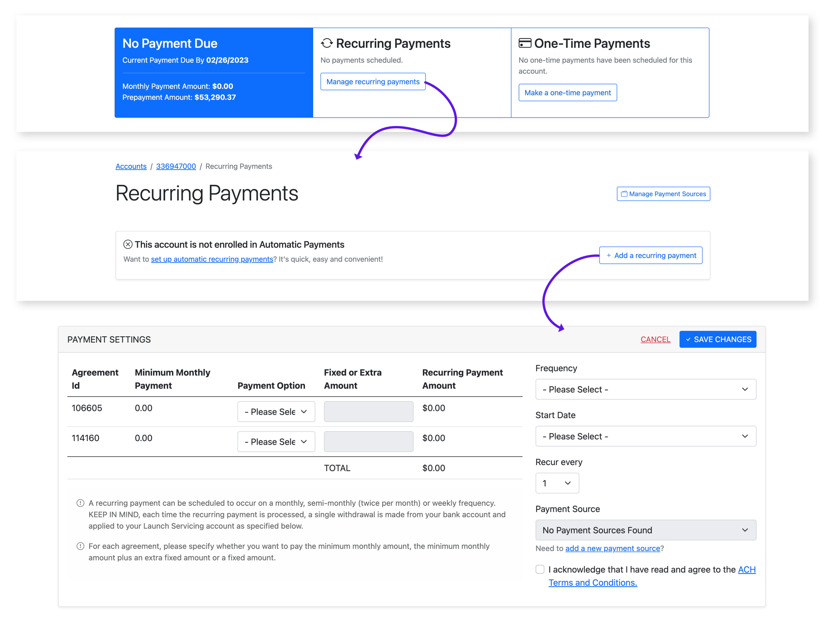Click the recurring payments refresh-arrows icon

click(x=327, y=43)
